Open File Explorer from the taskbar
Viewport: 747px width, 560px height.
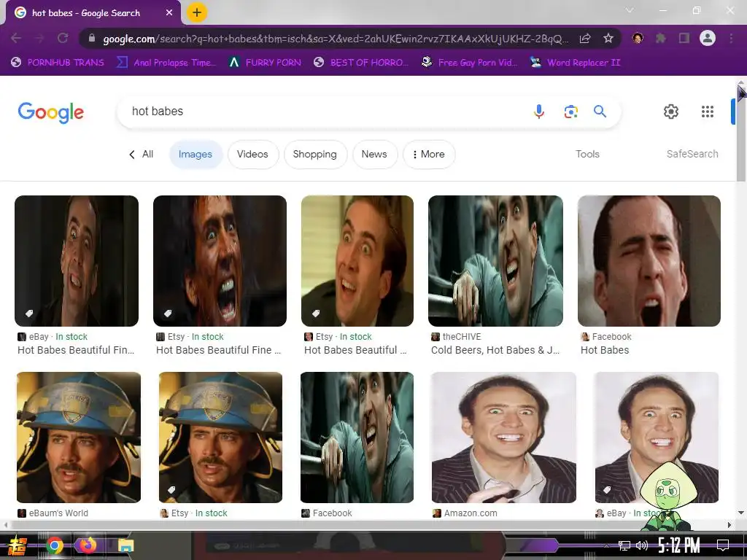click(125, 545)
